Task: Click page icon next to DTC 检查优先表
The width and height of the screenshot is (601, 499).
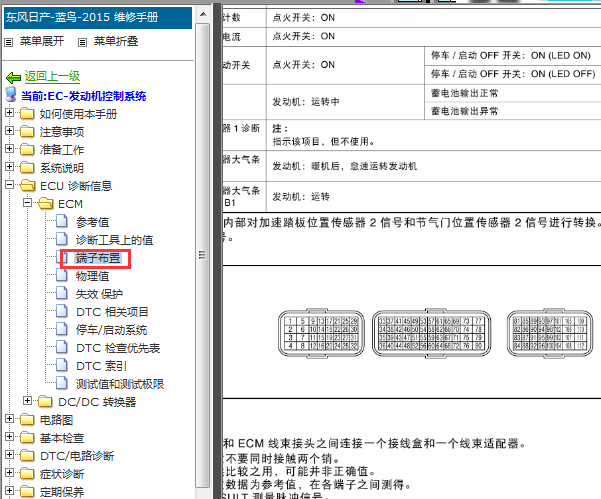Action: point(62,347)
